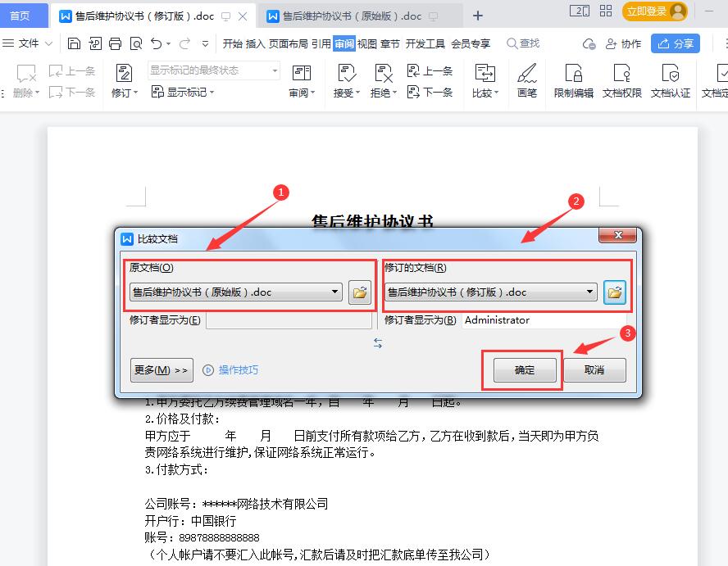Expand 显示标记的最终状态 dropdown
The width and height of the screenshot is (728, 566).
[275, 70]
